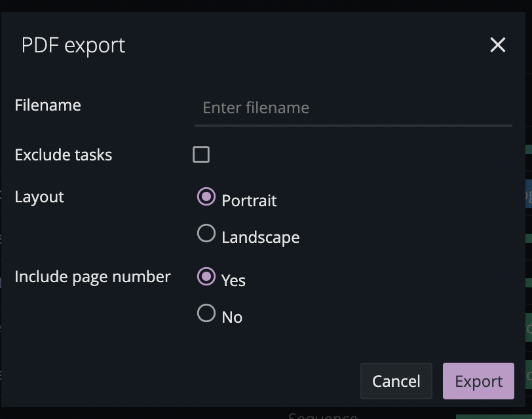Click the PDF export dialog title
532x419 pixels.
[74, 45]
